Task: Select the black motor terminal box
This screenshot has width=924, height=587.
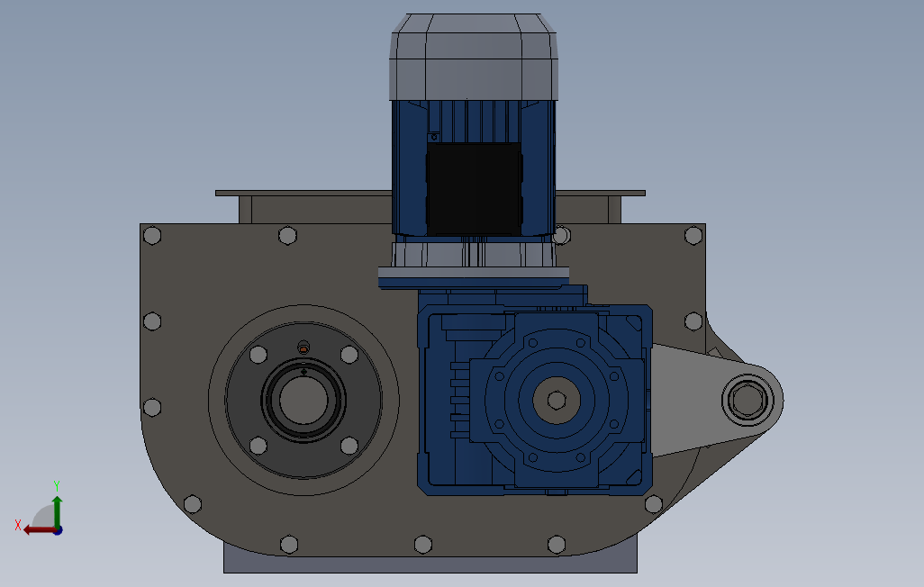Action: click(474, 188)
